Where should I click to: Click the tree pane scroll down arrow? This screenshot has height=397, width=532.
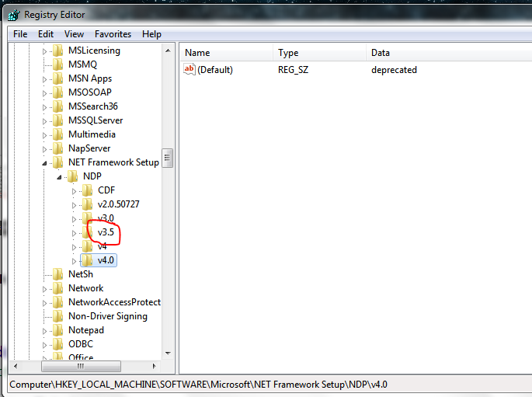point(168,353)
